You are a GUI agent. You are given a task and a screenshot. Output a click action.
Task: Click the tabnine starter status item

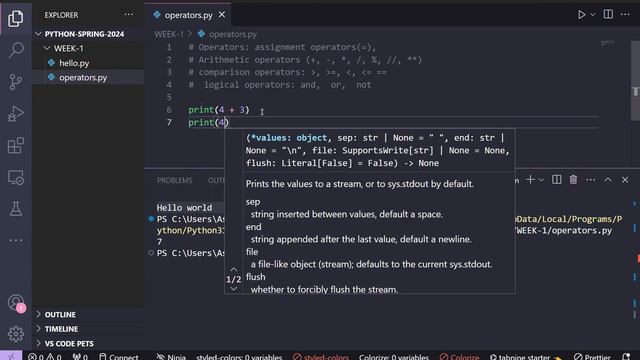tap(526, 356)
